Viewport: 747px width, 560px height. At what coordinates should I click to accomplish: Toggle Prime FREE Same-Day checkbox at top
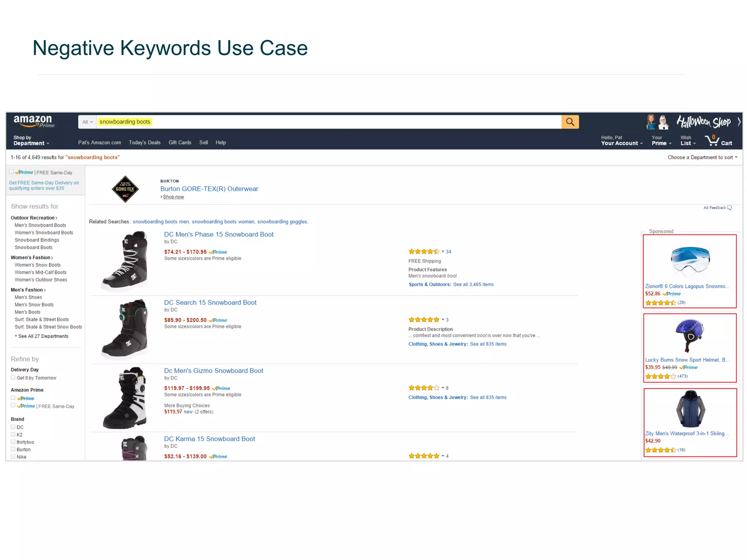(x=11, y=172)
